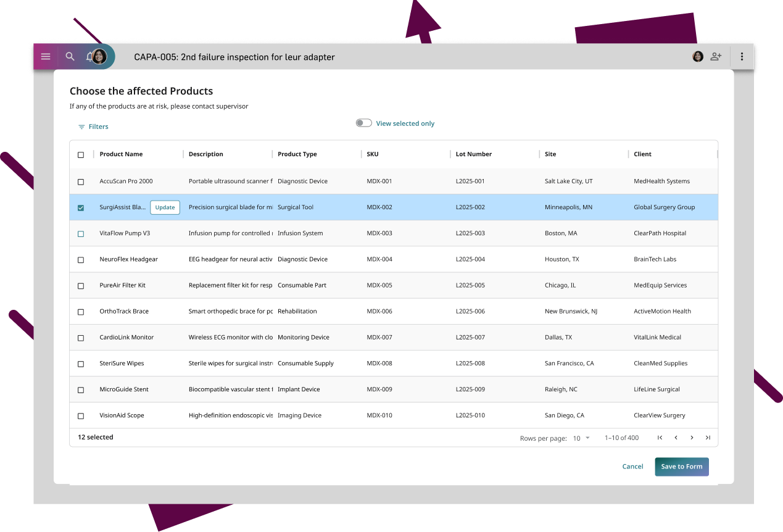Viewport: 783px width, 532px height.
Task: Click the Filters icon and label
Action: point(93,127)
